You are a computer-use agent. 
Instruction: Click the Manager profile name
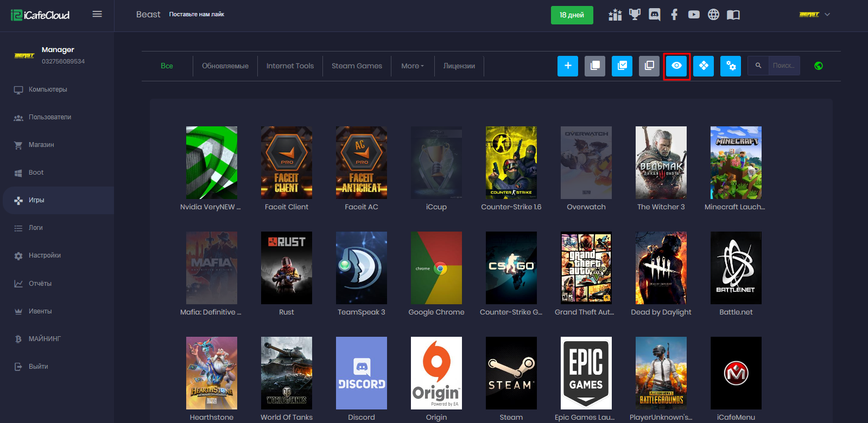[x=58, y=49]
